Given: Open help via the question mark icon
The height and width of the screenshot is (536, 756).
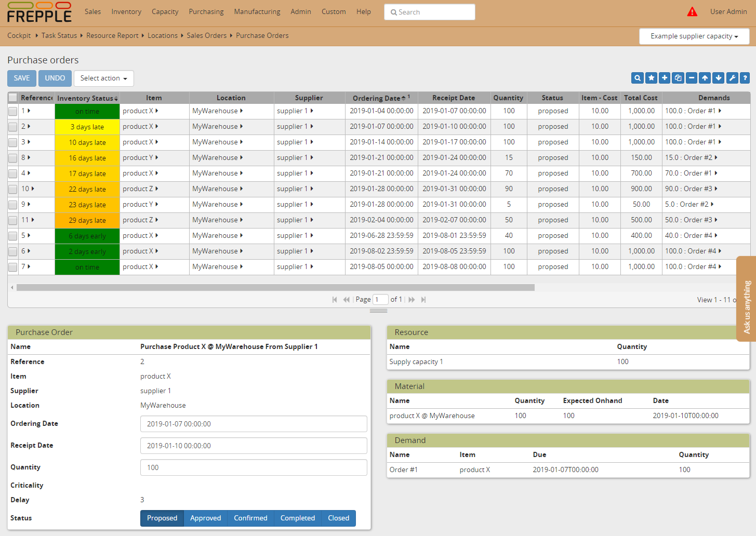Looking at the screenshot, I should (745, 77).
